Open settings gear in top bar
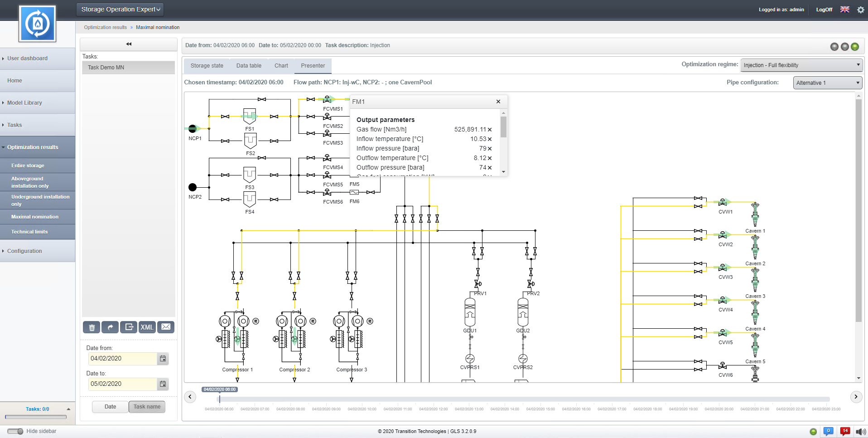The image size is (868, 438). [860, 10]
